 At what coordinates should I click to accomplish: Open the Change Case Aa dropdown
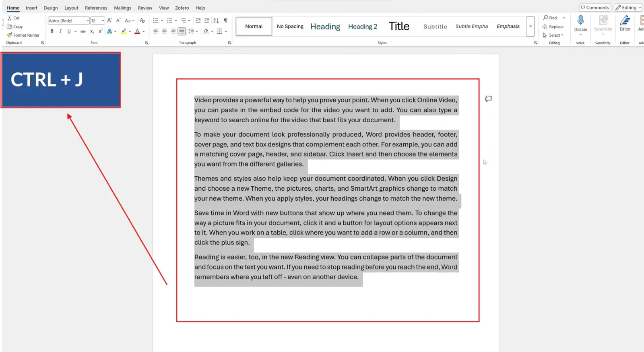click(x=130, y=21)
